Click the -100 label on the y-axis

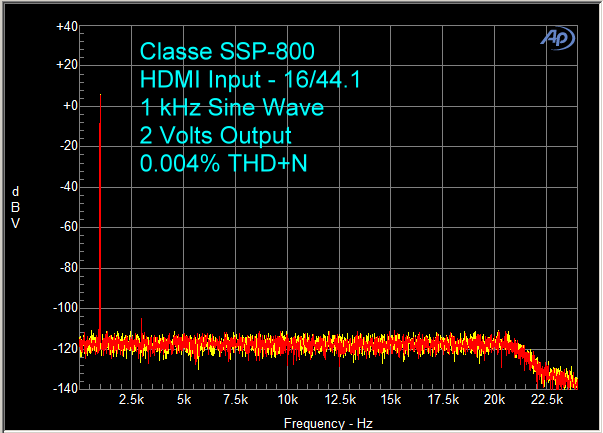point(64,309)
